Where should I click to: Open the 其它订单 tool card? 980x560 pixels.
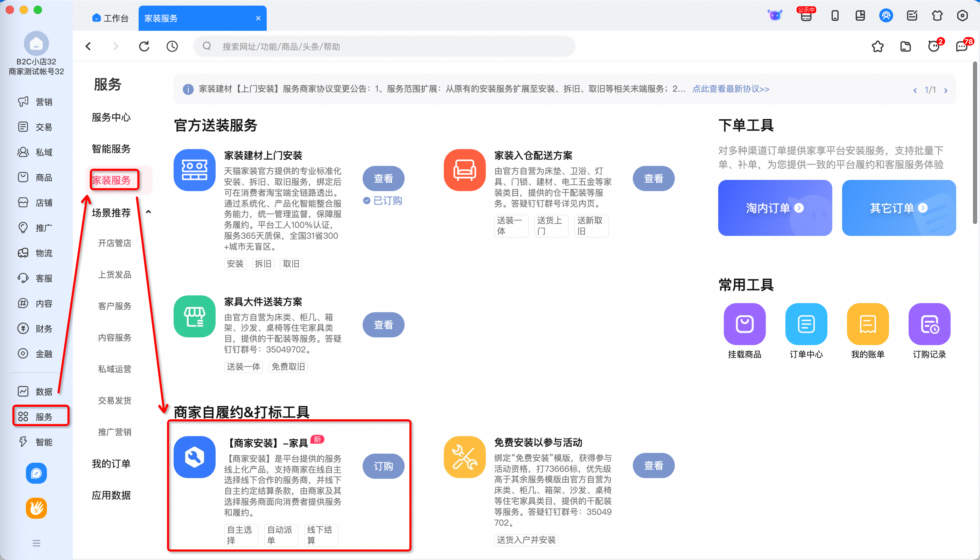tap(898, 208)
